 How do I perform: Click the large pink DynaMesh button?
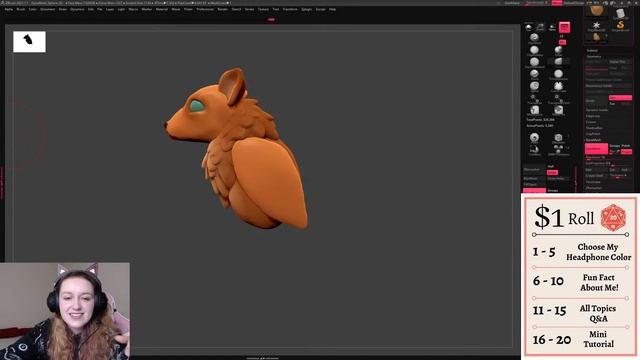coord(596,149)
